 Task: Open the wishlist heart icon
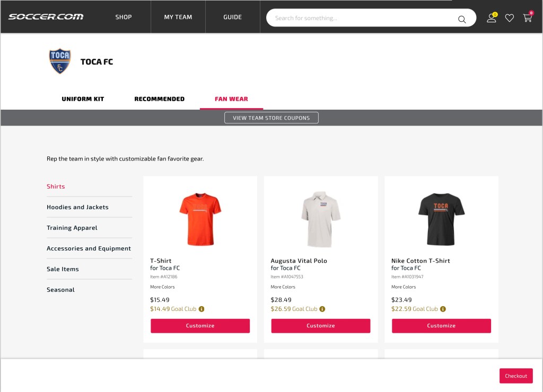(x=509, y=18)
